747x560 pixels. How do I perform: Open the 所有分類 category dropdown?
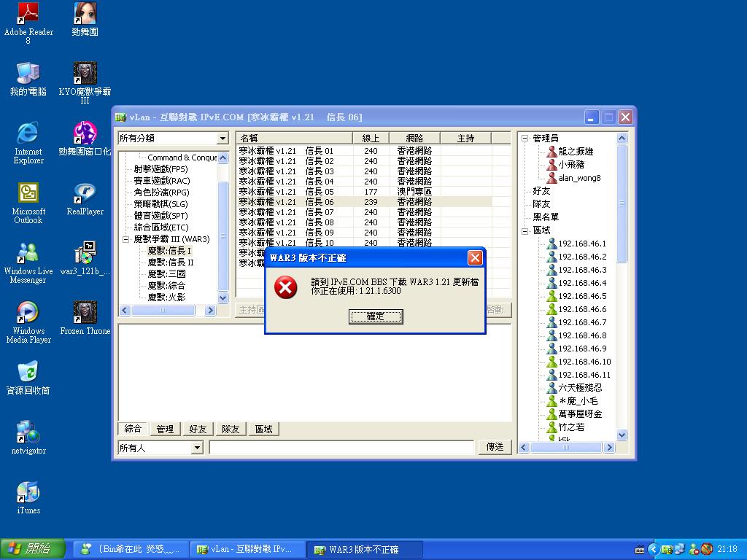click(222, 138)
